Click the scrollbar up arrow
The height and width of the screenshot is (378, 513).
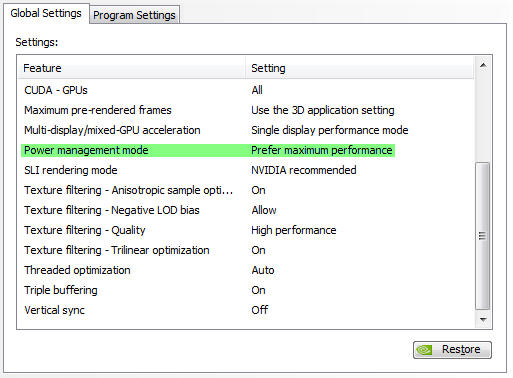pyautogui.click(x=483, y=65)
